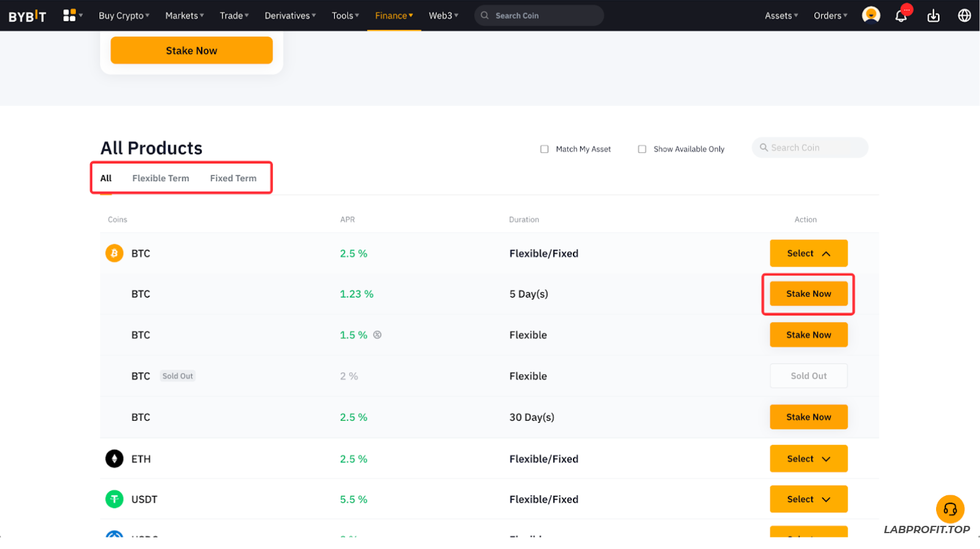980x549 pixels.
Task: Click Stake Now for BTC 30 Day(s)
Action: tap(808, 417)
